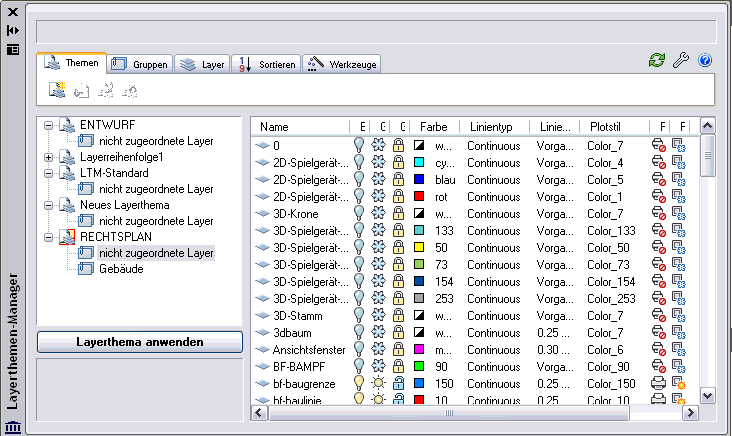Viewport: 732px width, 436px height.
Task: Click the layer icon of row 3D-Krone
Action: tap(262, 214)
